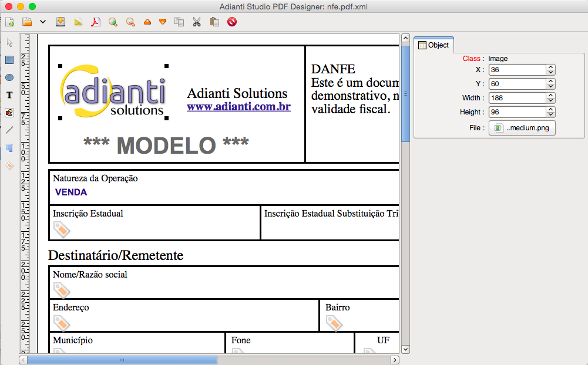Click the vertical scrollbar down arrow
This screenshot has height=365, width=588.
[405, 349]
